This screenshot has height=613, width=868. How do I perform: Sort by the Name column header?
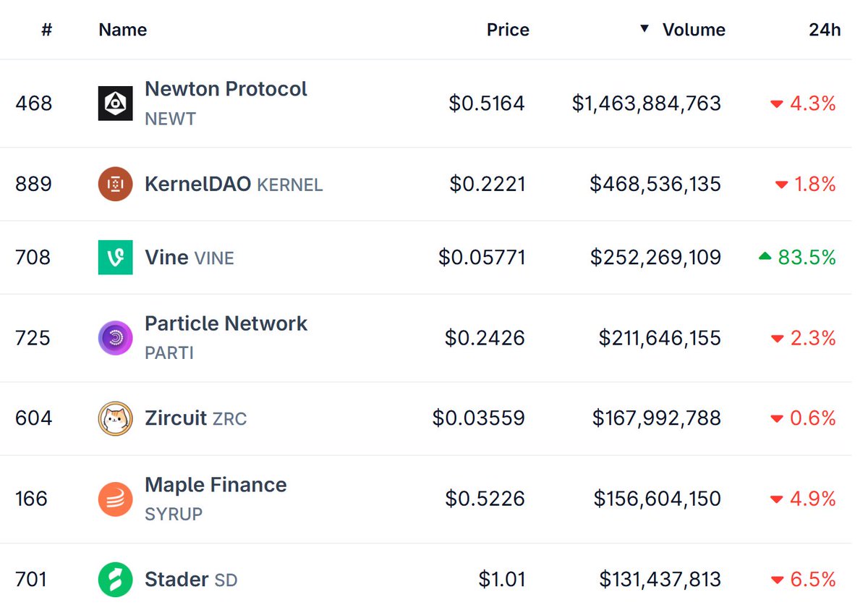pos(123,30)
